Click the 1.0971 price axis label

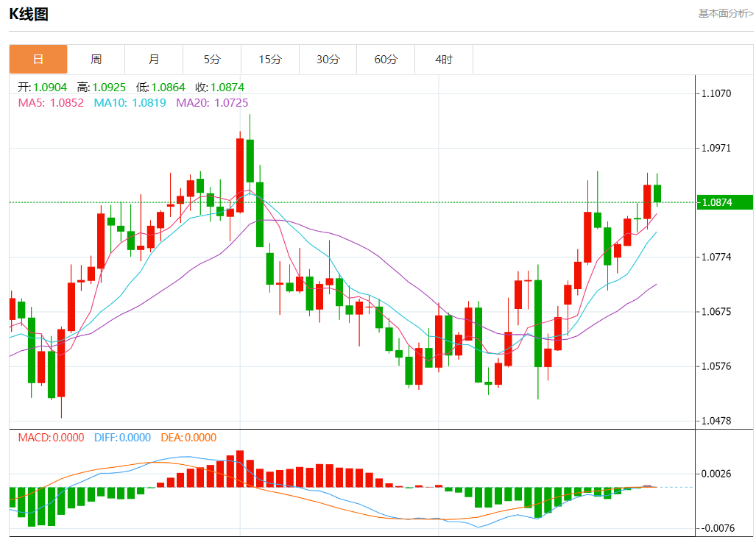[716, 148]
